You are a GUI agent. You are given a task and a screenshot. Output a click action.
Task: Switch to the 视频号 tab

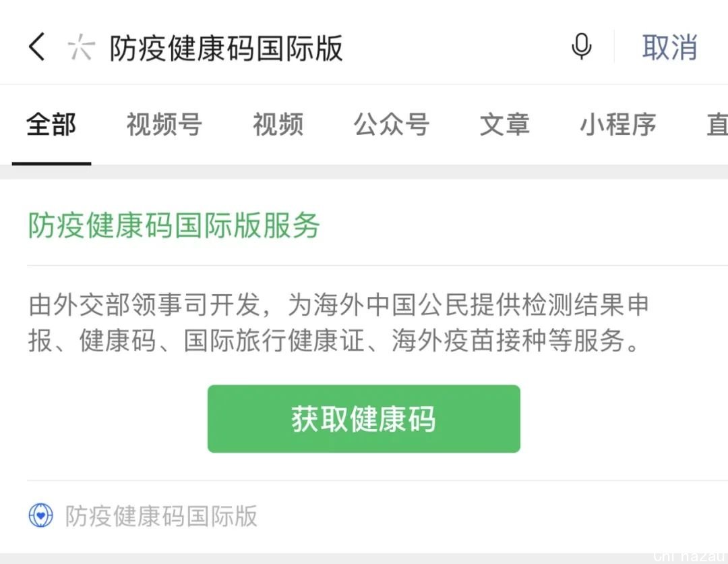click(x=164, y=125)
